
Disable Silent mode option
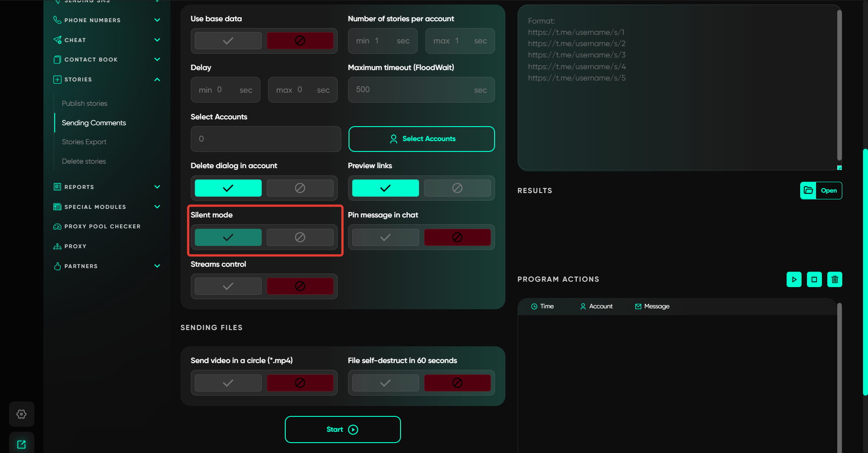coord(300,237)
